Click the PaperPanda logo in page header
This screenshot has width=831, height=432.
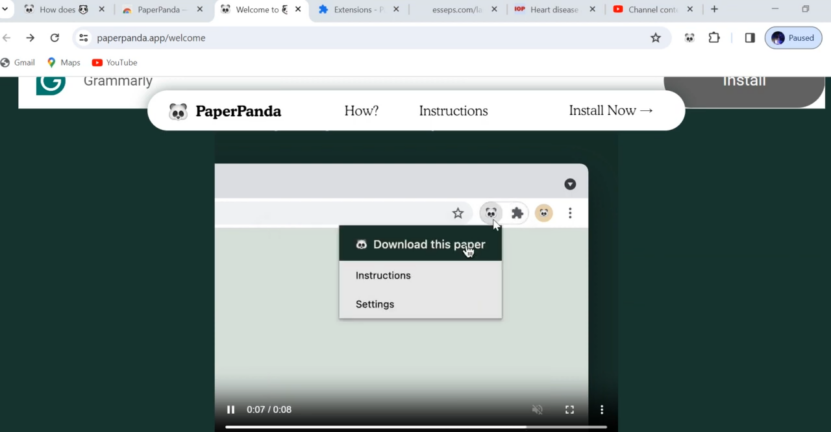(225, 111)
